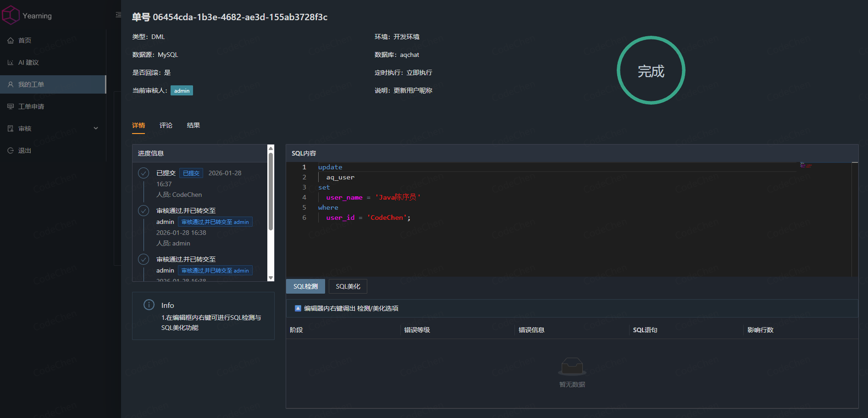Click the 审核 sidebar audit icon
The height and width of the screenshot is (418, 868).
11,128
